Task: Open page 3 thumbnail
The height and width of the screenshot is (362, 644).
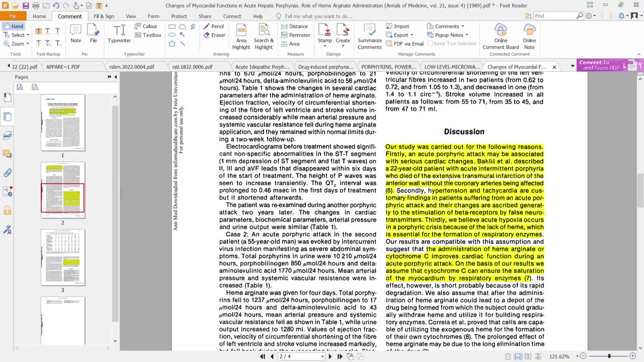Action: pos(63,257)
